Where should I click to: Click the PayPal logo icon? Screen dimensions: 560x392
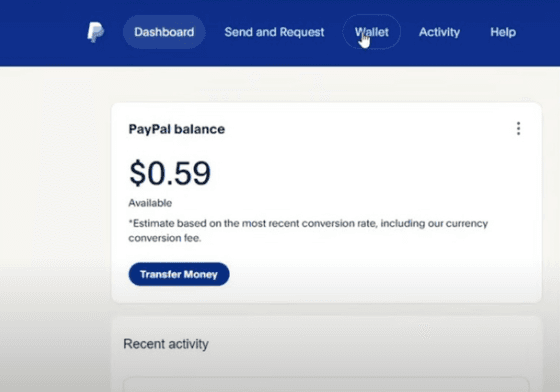pyautogui.click(x=96, y=32)
